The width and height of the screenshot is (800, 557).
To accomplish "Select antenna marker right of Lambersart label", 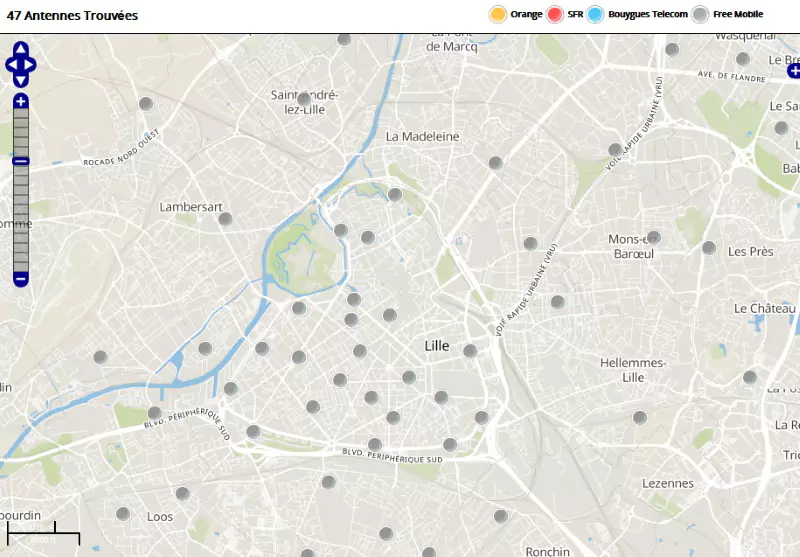I will pos(226,218).
